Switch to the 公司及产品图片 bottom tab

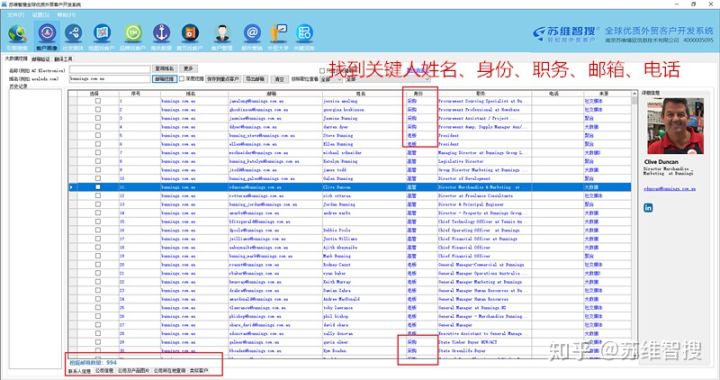[134, 370]
